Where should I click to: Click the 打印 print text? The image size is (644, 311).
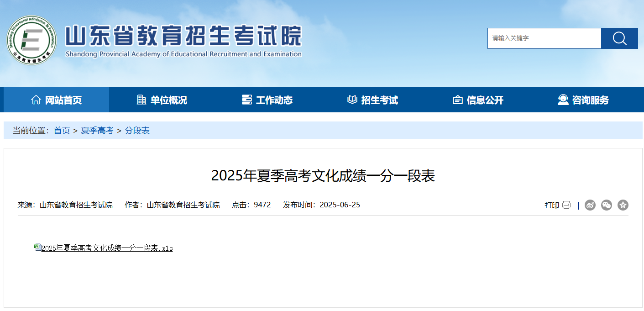(552, 205)
